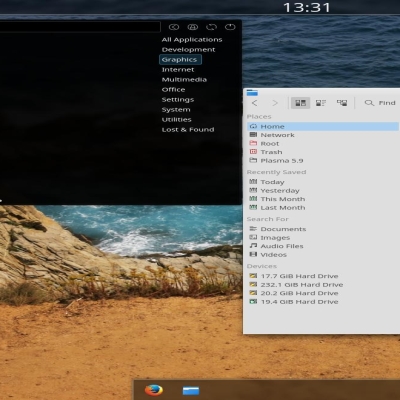Viewport: 400px width, 400px height.
Task: Click the lock screen icon in launcher
Action: [193, 27]
